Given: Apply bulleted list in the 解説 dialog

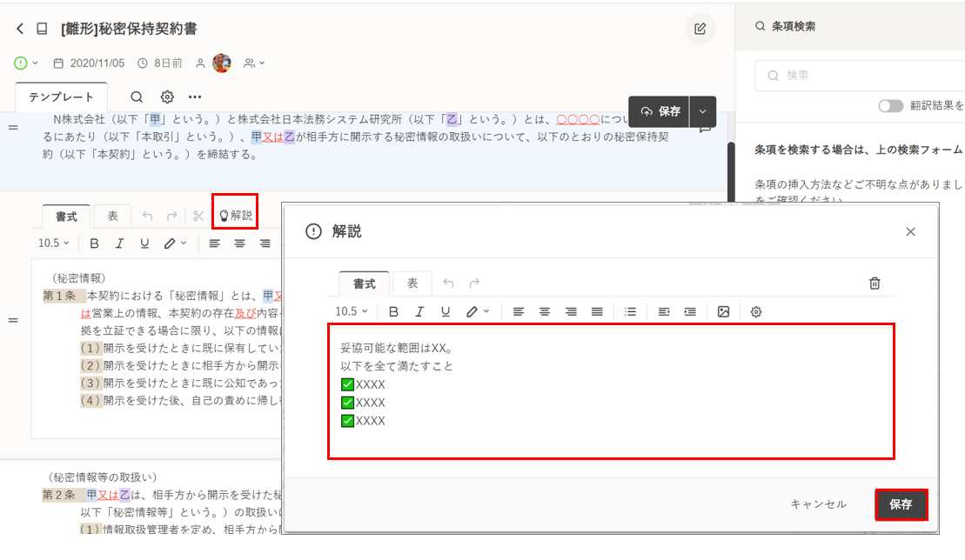Looking at the screenshot, I should click(x=631, y=311).
